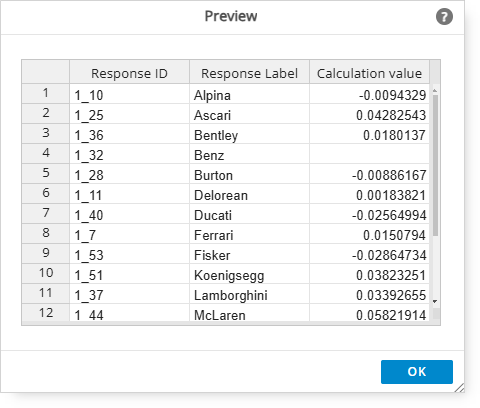Select row number 1 header
This screenshot has height=408, width=480.
pyautogui.click(x=46, y=94)
